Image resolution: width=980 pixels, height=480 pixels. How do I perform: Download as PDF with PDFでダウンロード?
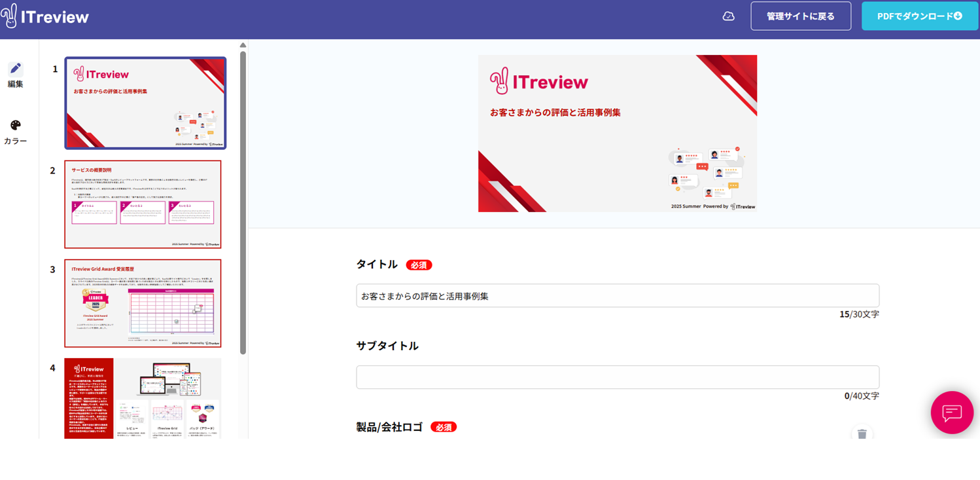[920, 16]
